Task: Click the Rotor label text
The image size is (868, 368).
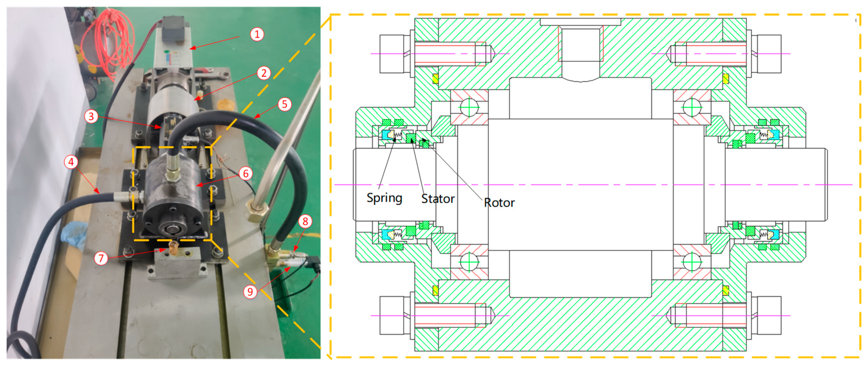Action: tap(499, 203)
